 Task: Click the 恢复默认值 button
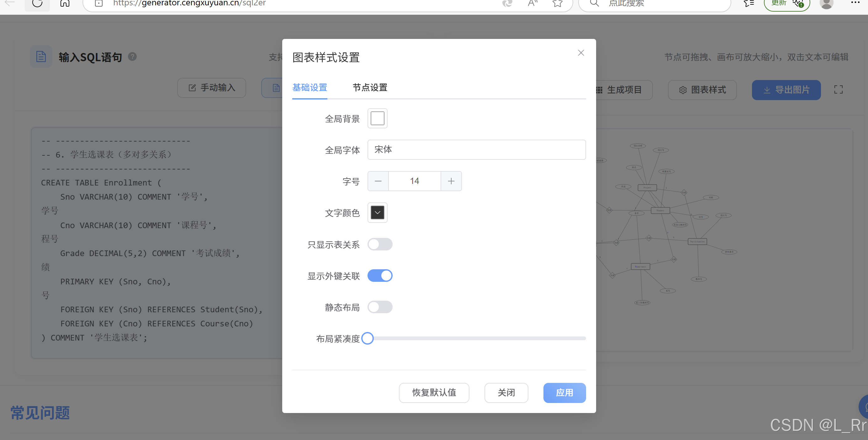click(434, 393)
